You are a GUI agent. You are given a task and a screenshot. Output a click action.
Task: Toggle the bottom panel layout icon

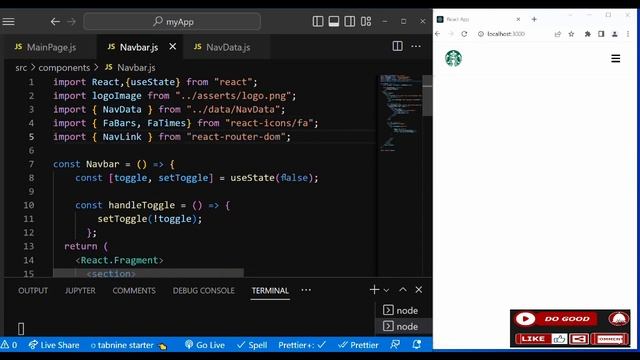point(333,22)
